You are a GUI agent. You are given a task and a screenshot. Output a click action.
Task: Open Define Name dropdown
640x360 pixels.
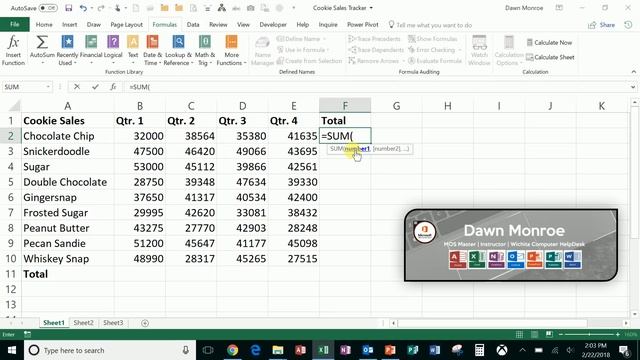tap(302, 39)
